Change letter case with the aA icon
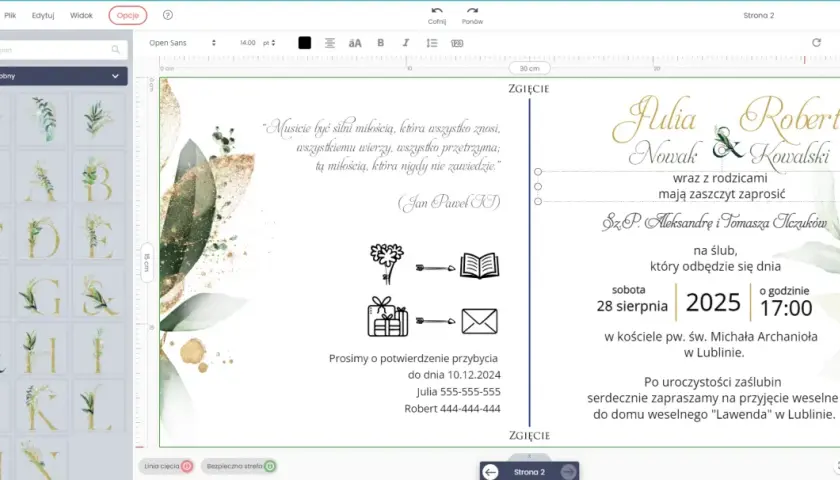The width and height of the screenshot is (840, 480). [x=355, y=43]
